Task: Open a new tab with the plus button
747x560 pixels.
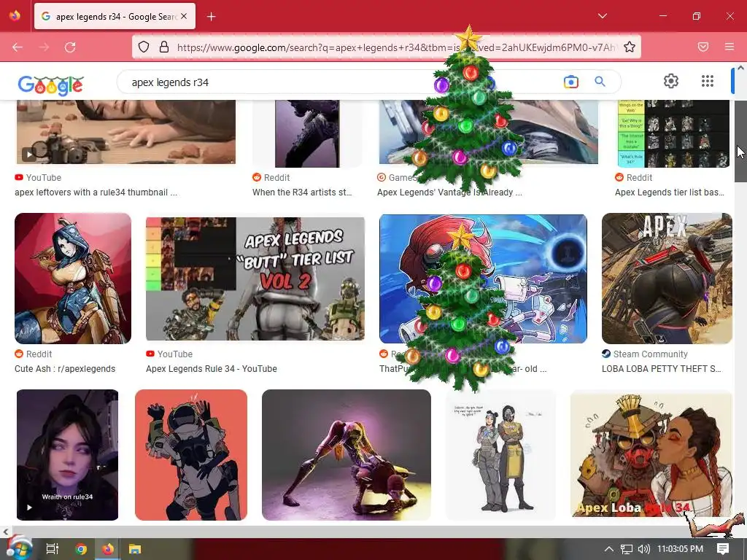Action: 212,17
